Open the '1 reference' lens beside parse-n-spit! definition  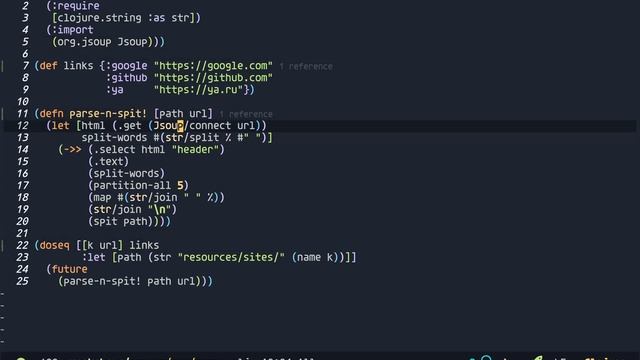[x=246, y=114]
